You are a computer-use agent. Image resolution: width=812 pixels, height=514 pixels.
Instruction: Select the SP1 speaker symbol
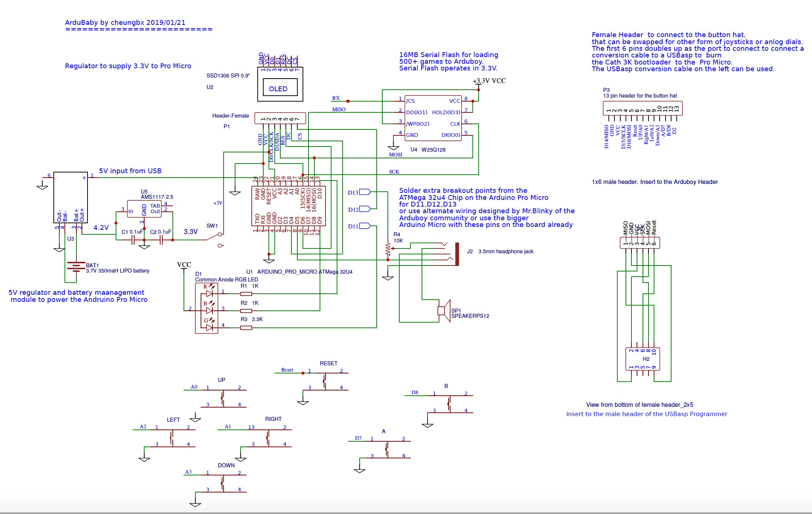[x=444, y=311]
